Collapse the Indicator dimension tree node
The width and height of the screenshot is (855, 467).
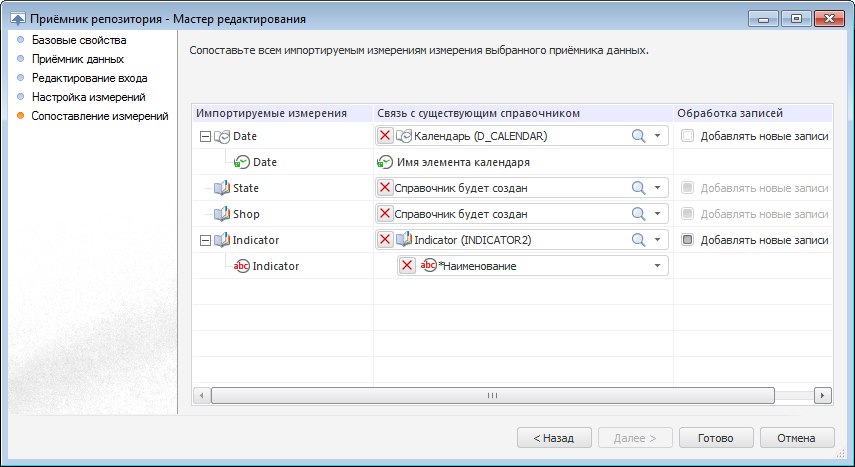(x=206, y=240)
